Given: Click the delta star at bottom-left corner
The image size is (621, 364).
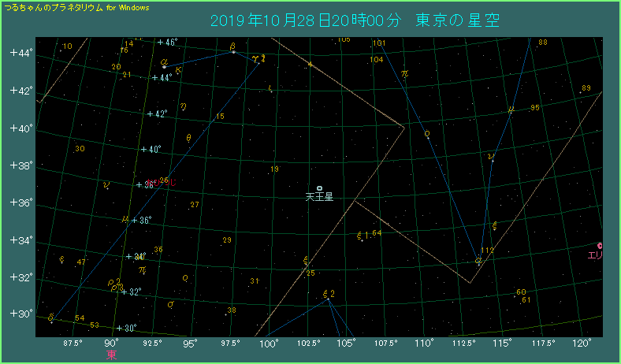Looking at the screenshot, I should [x=51, y=319].
